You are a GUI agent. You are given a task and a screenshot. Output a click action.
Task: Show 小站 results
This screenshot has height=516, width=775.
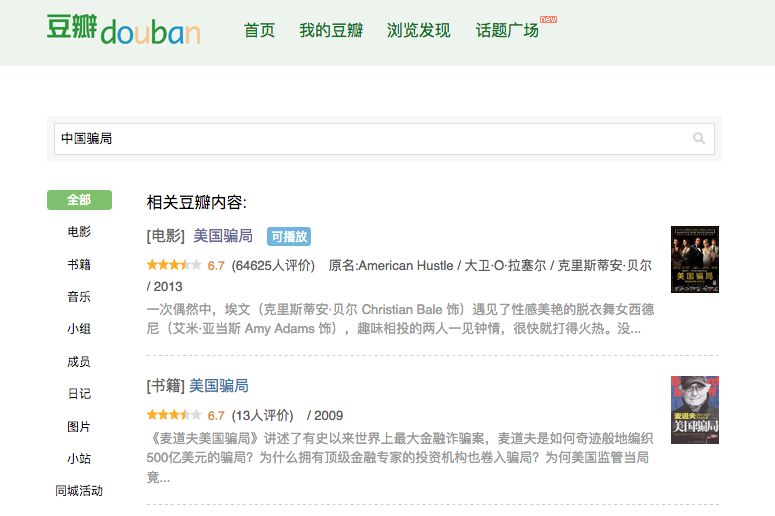79,458
